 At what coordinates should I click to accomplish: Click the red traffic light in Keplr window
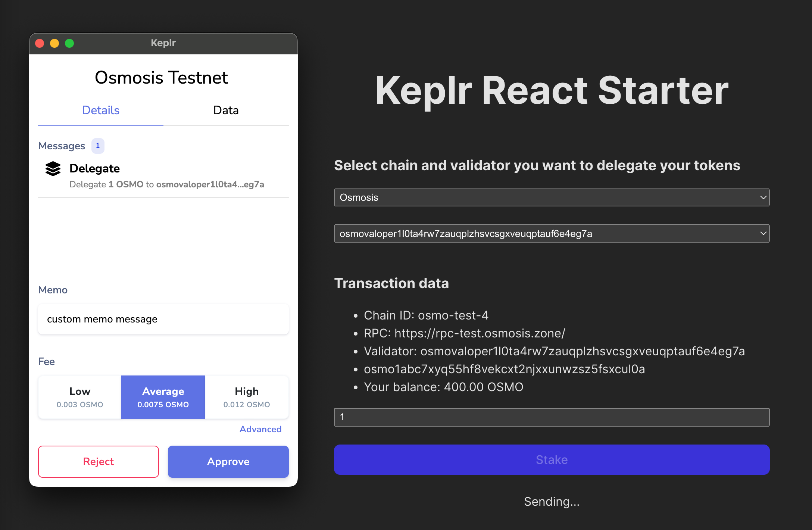[x=40, y=43]
